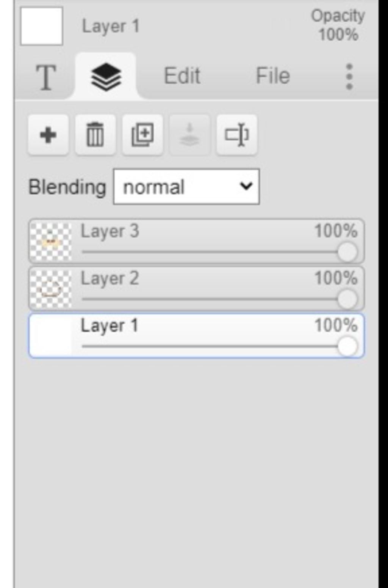Image resolution: width=388 pixels, height=588 pixels.
Task: Select Layer 2 in the layer list
Action: pyautogui.click(x=196, y=288)
